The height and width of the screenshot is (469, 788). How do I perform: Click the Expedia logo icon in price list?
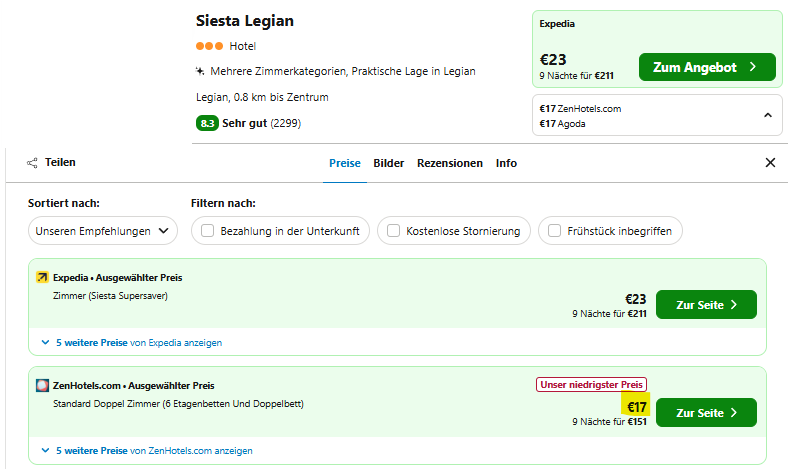pos(42,277)
